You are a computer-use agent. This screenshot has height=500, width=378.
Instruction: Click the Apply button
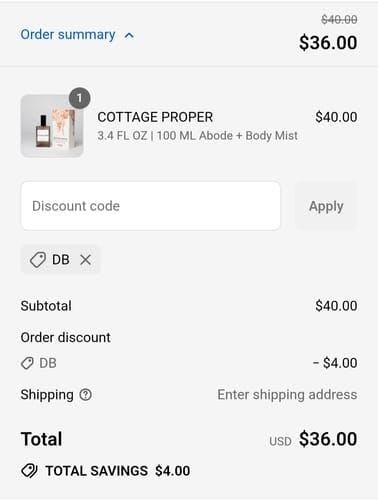coord(326,206)
